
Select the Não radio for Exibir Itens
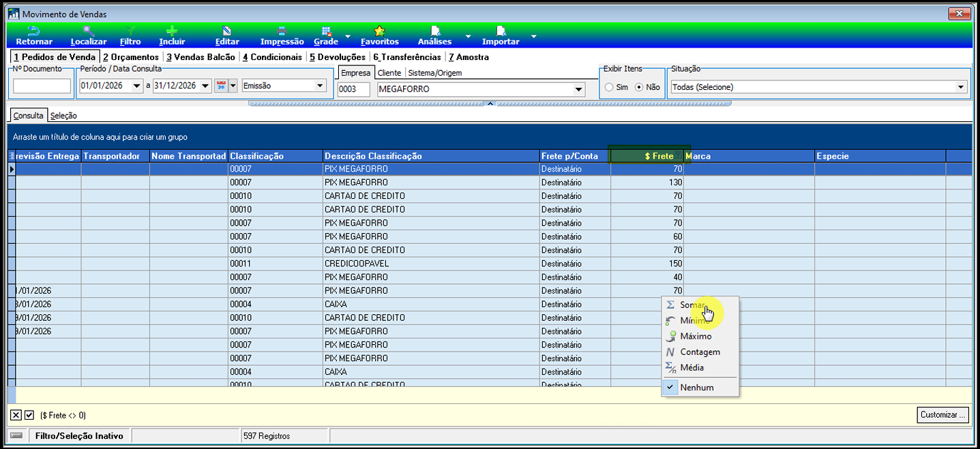click(639, 87)
